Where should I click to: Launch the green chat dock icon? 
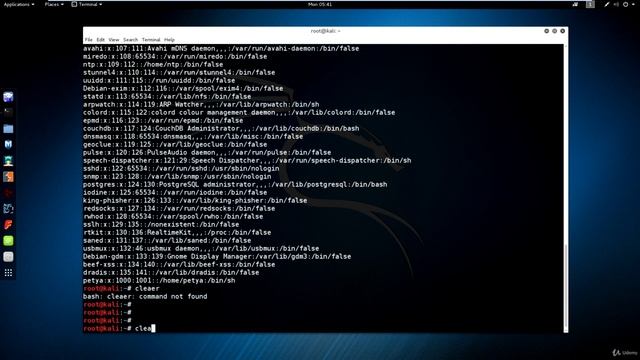click(x=8, y=240)
